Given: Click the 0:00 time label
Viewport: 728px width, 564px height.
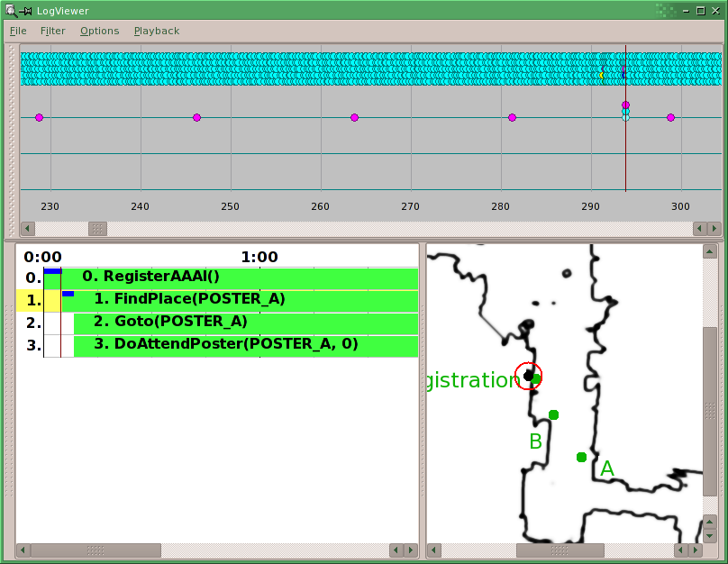Looking at the screenshot, I should coord(42,257).
